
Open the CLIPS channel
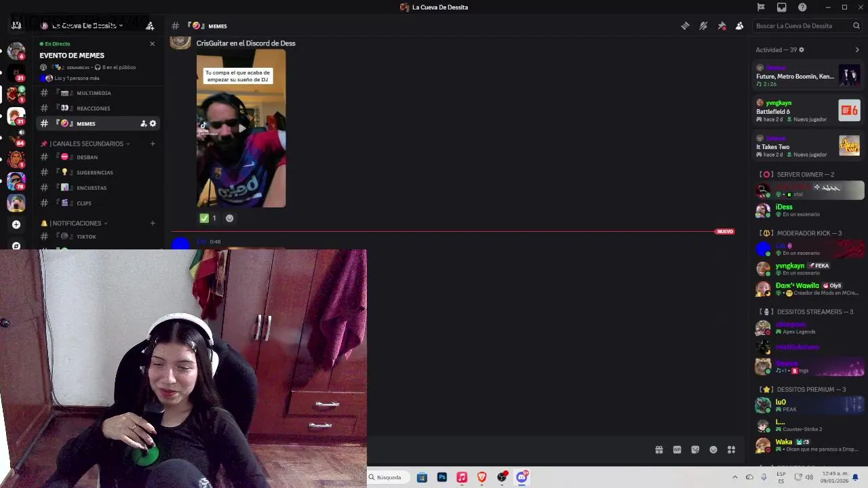(x=99, y=203)
